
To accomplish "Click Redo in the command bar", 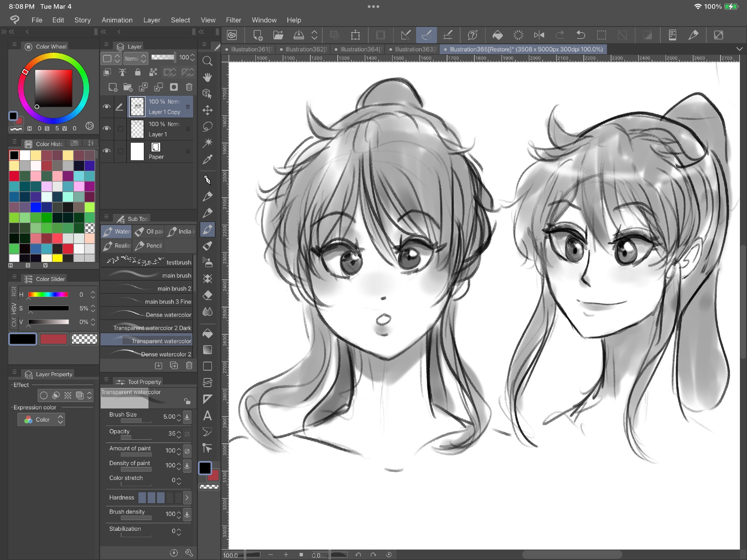I will pos(560,35).
